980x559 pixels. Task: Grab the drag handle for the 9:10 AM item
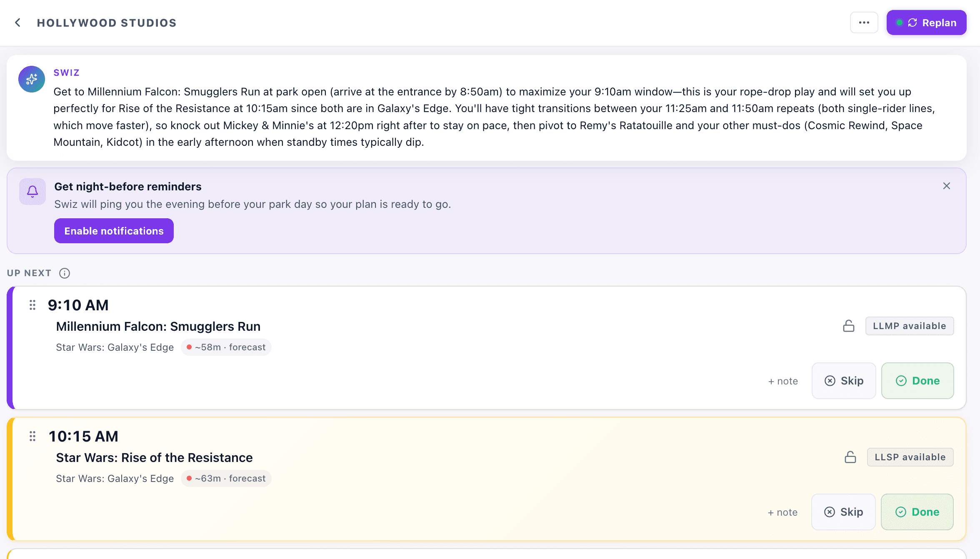[32, 305]
